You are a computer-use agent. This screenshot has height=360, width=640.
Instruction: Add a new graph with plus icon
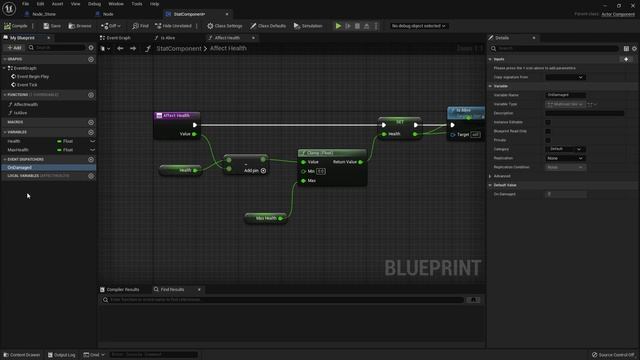click(x=91, y=59)
